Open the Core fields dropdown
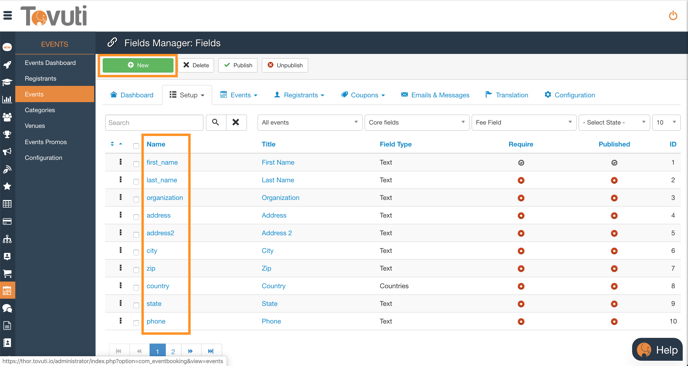688x366 pixels. click(416, 122)
